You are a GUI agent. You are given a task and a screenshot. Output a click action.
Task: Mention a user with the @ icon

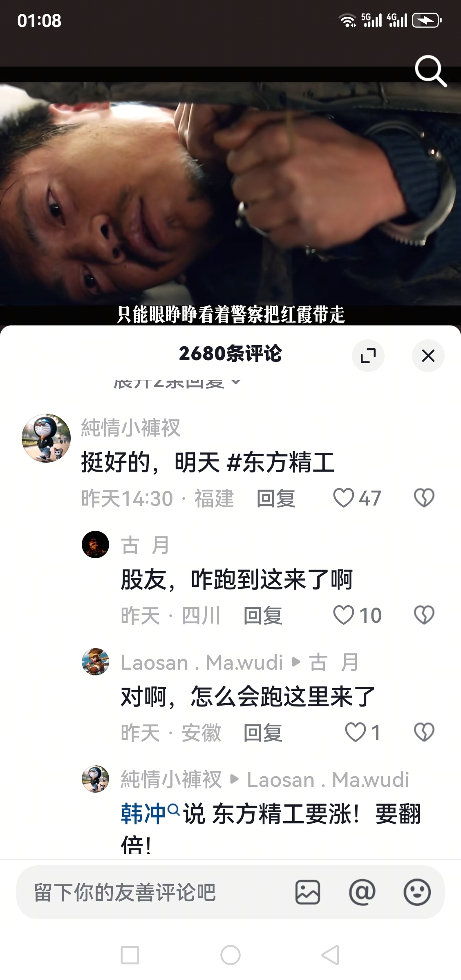click(x=362, y=892)
